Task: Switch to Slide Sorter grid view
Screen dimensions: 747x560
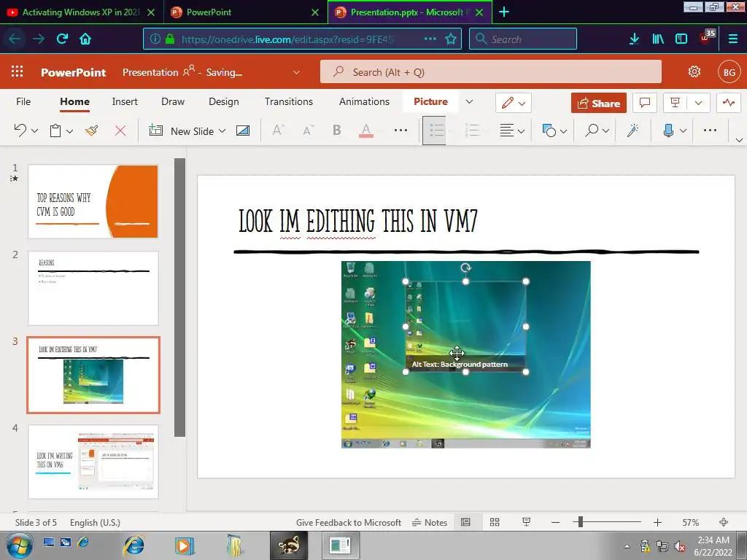Action: (x=495, y=522)
